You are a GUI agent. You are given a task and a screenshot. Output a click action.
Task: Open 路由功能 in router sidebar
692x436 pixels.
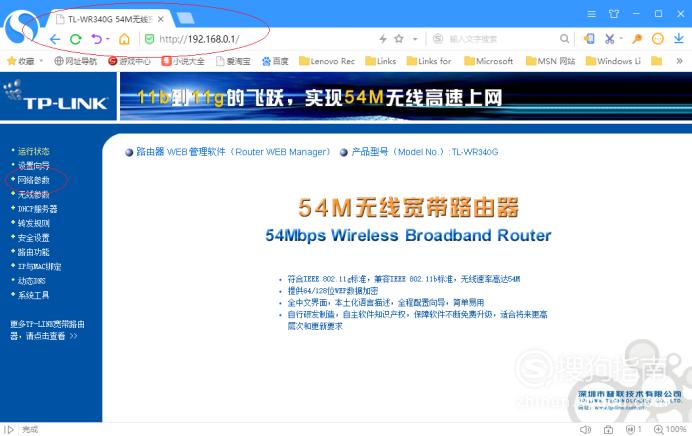click(x=34, y=252)
